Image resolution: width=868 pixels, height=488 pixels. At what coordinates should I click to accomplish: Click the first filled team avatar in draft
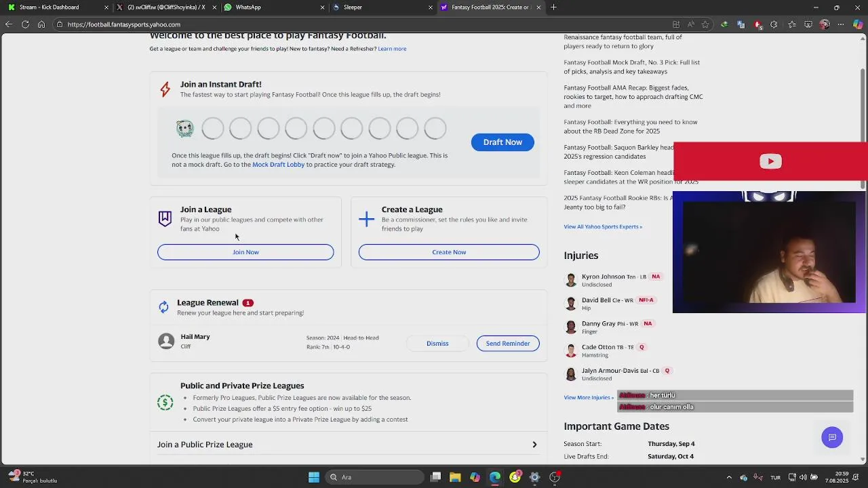(x=185, y=128)
